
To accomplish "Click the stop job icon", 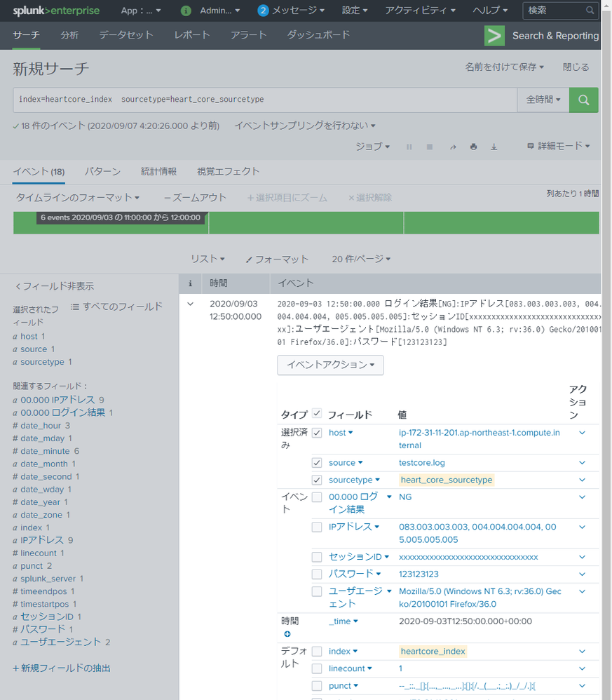I will point(430,147).
